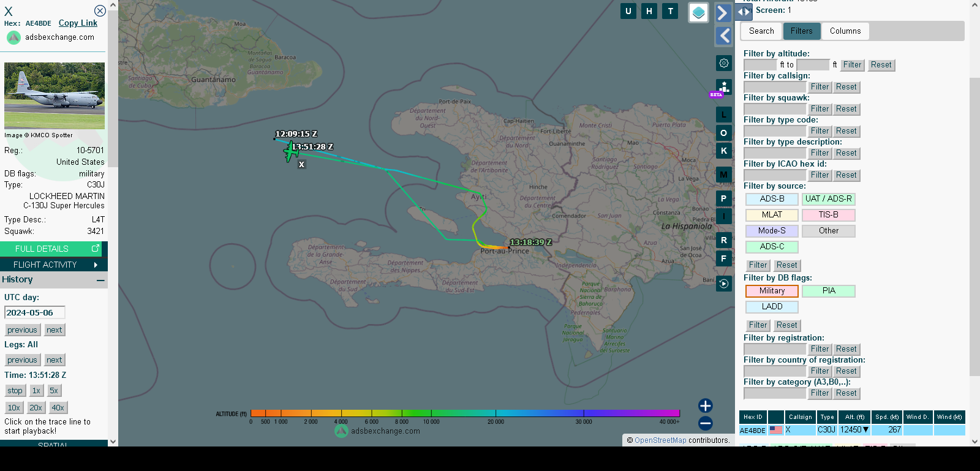Click the left arrow sidebar collapse button
Image resolution: width=980 pixels, height=471 pixels.
(723, 36)
